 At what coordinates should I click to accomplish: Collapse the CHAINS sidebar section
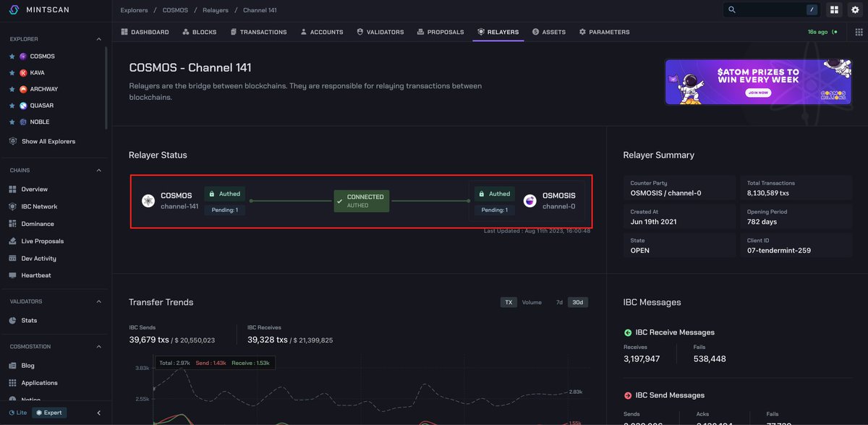pyautogui.click(x=99, y=170)
